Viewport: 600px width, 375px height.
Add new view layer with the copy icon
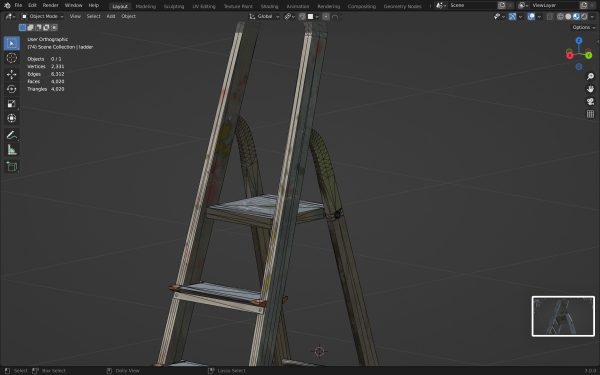(584, 5)
